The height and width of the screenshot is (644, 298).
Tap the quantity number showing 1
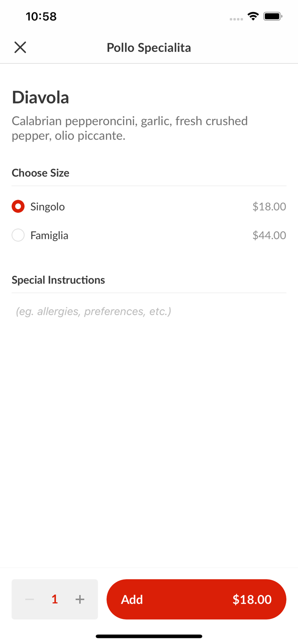[55, 599]
